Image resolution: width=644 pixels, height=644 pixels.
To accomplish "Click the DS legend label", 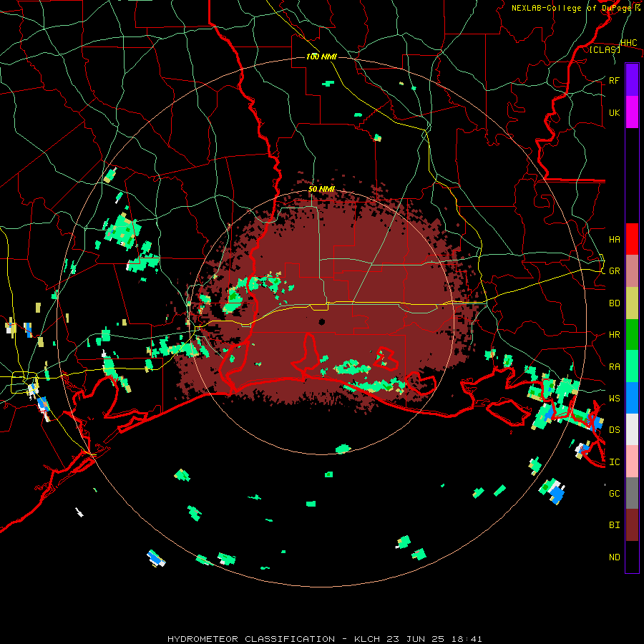I will [x=615, y=430].
